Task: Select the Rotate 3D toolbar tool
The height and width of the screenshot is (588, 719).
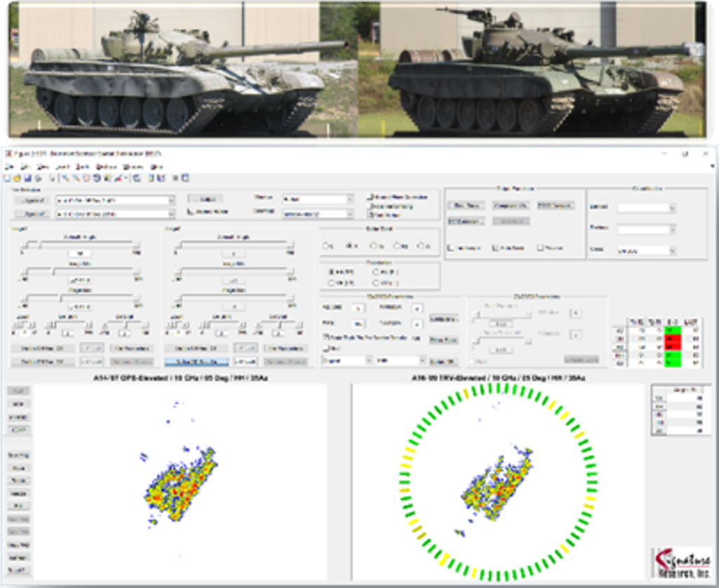Action: [x=96, y=176]
